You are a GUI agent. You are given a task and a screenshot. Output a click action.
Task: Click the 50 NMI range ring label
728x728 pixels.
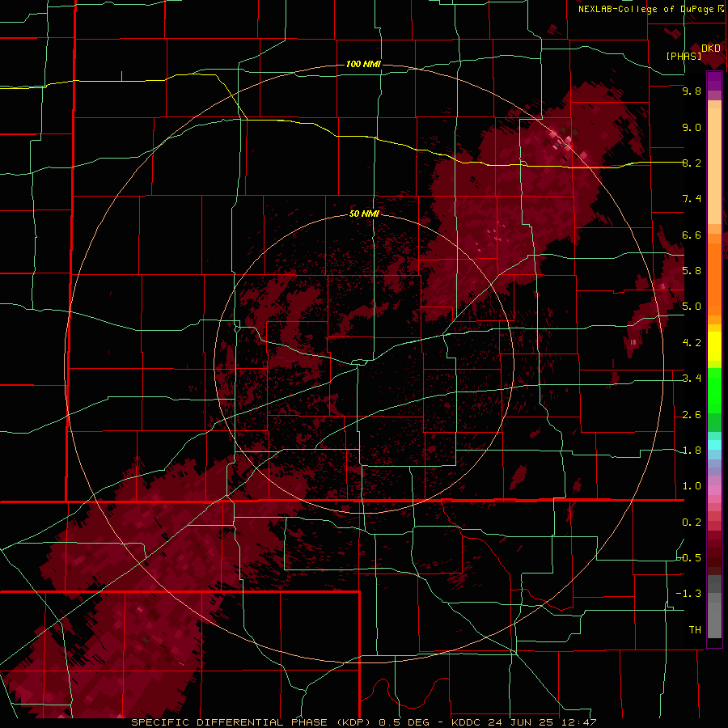tap(364, 214)
